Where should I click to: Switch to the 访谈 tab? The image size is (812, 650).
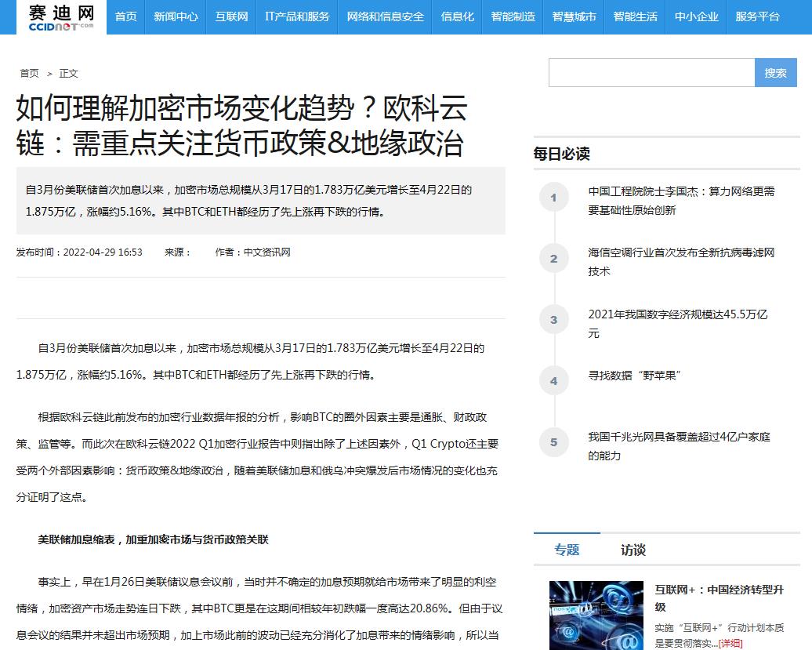[633, 550]
